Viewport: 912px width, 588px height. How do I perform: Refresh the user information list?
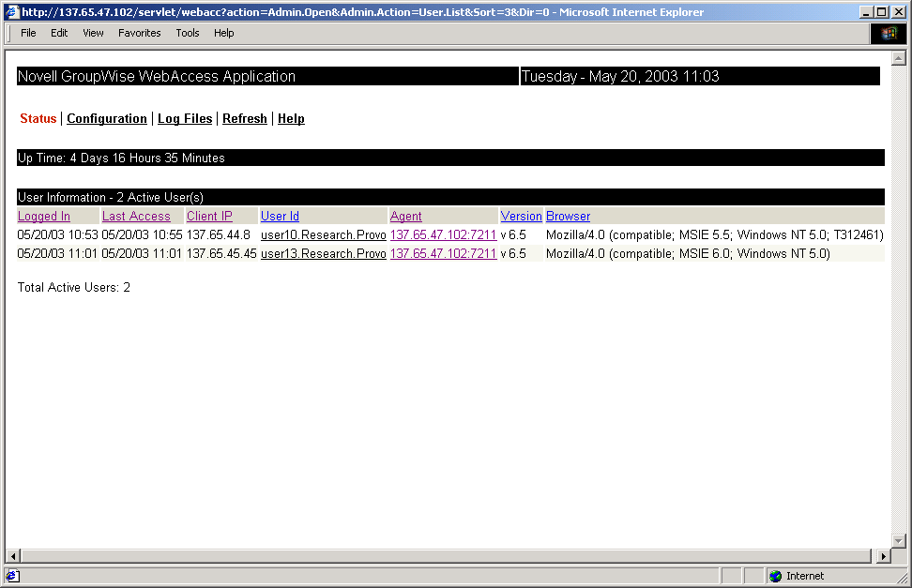(244, 118)
